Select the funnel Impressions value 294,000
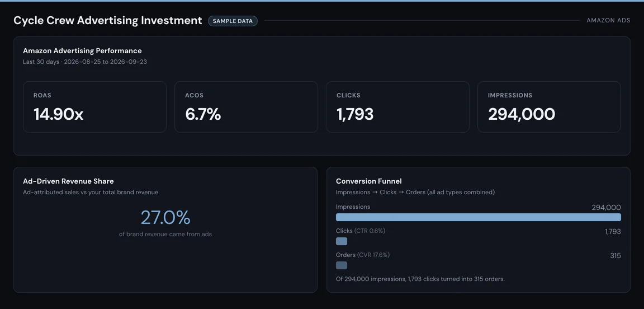The width and height of the screenshot is (644, 309). click(x=606, y=208)
